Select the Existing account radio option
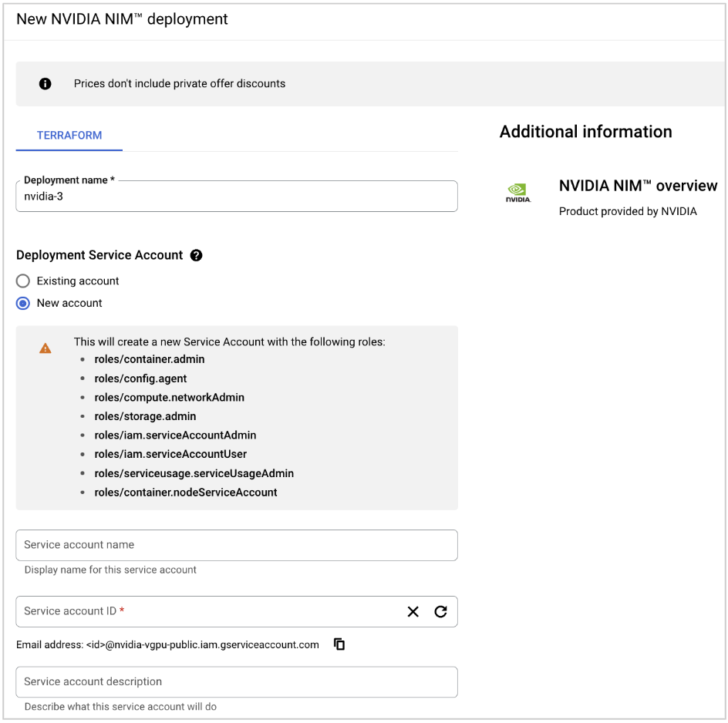The height and width of the screenshot is (723, 728). (23, 281)
